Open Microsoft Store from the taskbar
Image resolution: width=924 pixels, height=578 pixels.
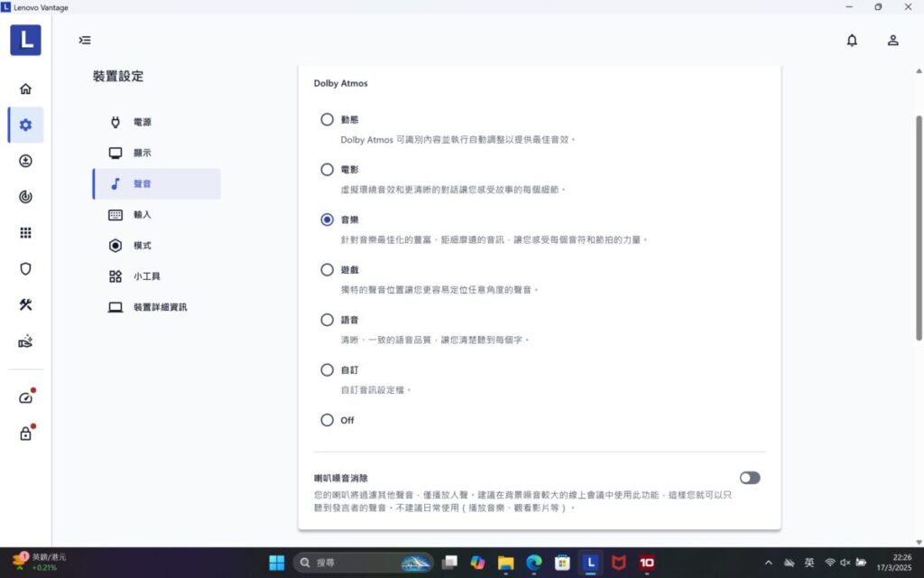point(562,563)
